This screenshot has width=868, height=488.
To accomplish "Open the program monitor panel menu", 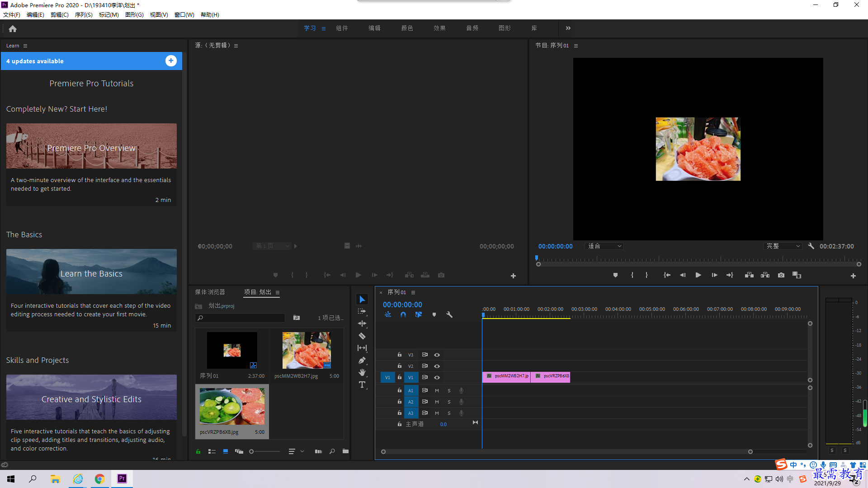I will coord(576,46).
